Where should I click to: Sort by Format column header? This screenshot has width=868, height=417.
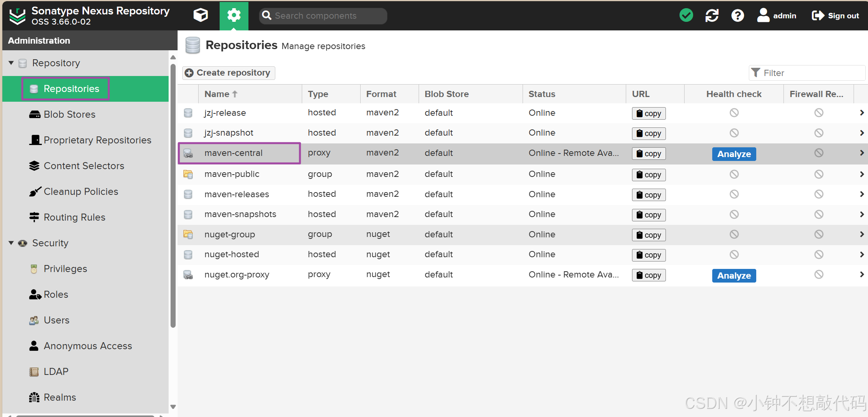tap(389, 94)
